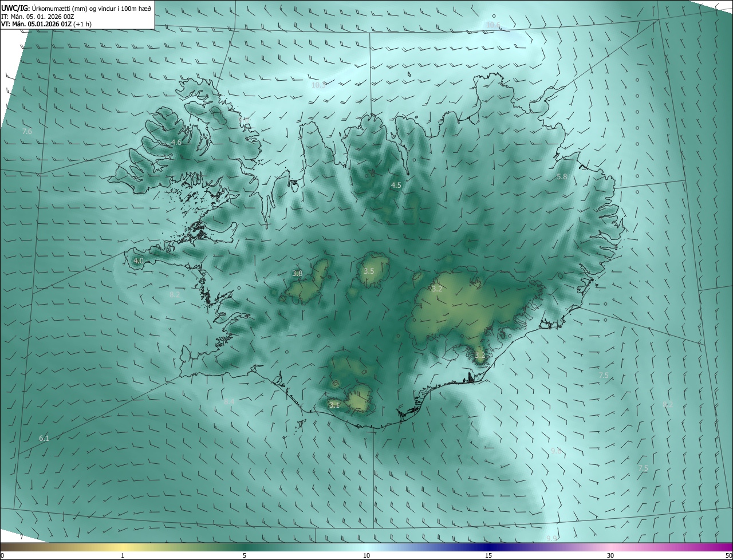Click the 50 tick label under the color bar
Image resolution: width=733 pixels, height=560 pixels.
pyautogui.click(x=728, y=556)
